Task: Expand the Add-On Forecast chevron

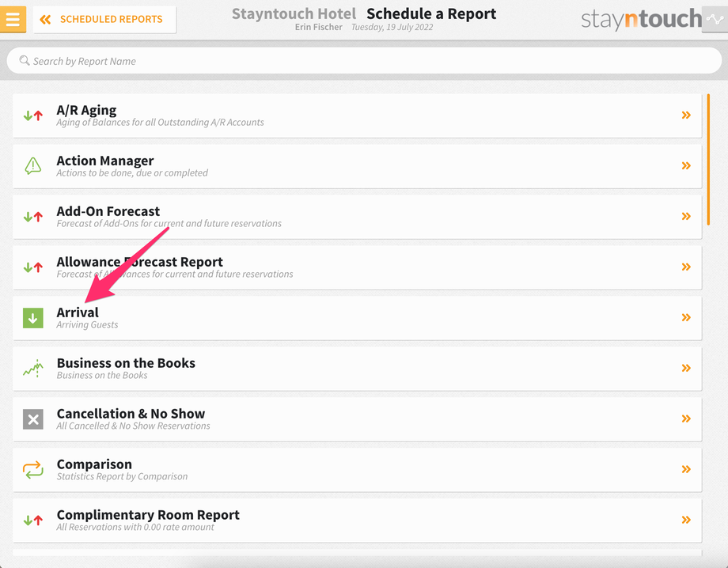Action: [x=686, y=216]
